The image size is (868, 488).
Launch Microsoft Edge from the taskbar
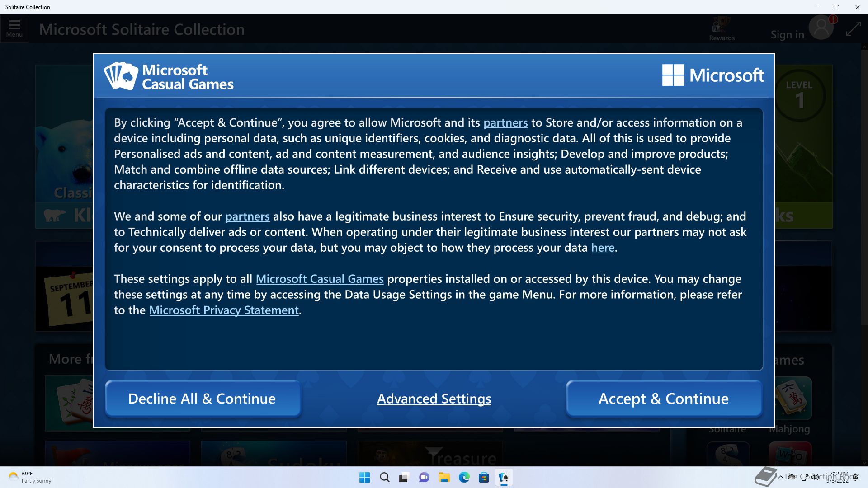tap(464, 477)
